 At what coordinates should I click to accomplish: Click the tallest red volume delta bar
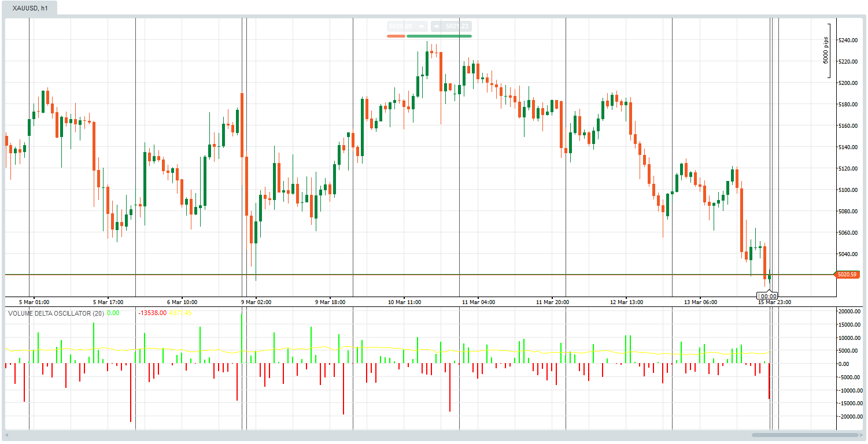tap(132, 393)
